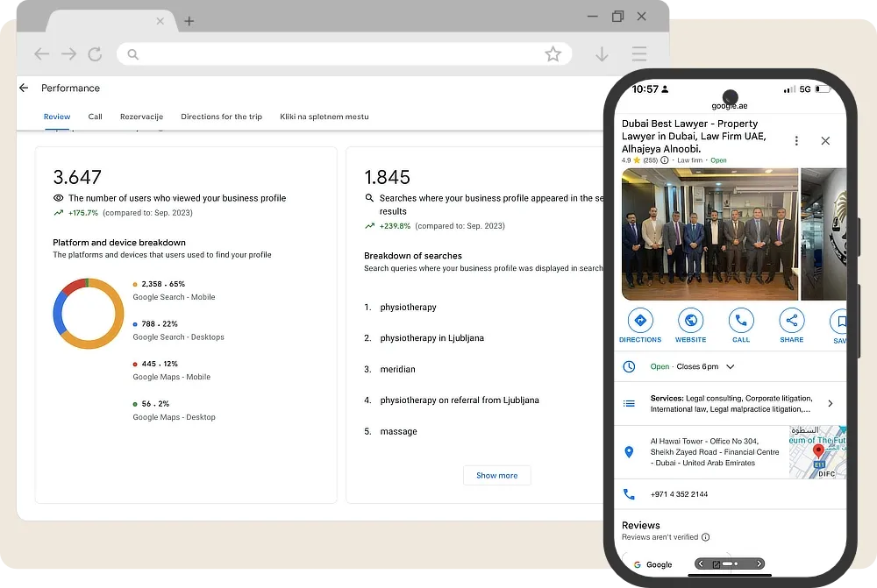Screen dimensions: 877x588
Task: Reload the page with the refresh icon
Action: pyautogui.click(x=95, y=54)
